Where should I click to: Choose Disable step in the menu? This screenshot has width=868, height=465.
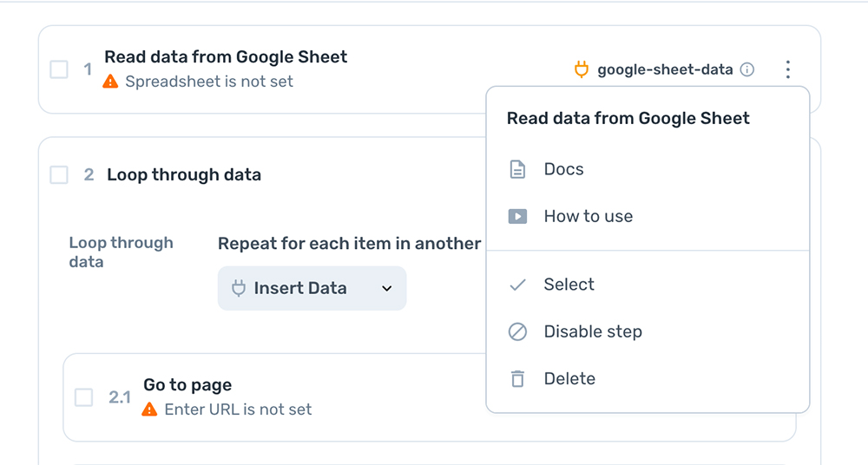648,331
